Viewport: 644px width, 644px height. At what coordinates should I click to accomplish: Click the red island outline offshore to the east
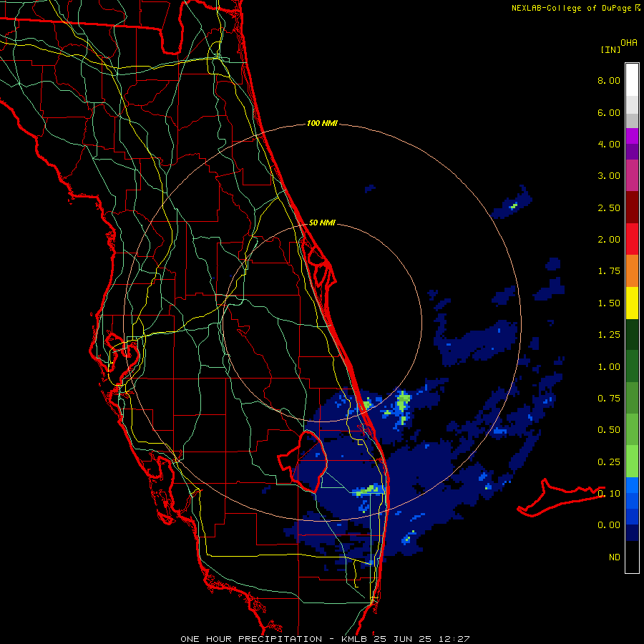click(x=561, y=498)
